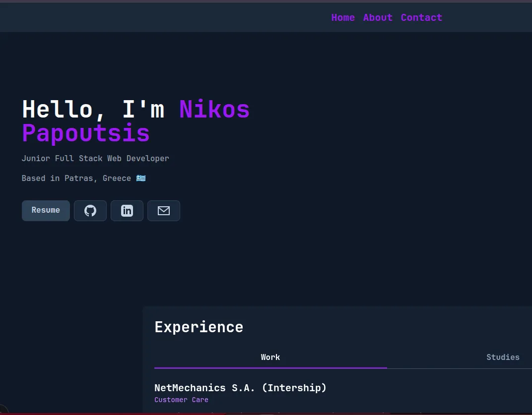This screenshot has height=415, width=532.
Task: Click the Experience section heading
Action: coord(199,327)
